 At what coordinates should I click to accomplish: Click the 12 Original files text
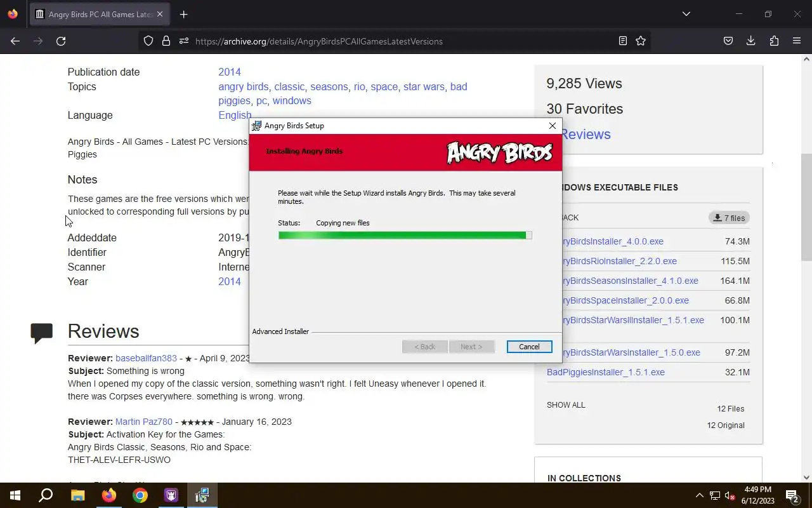(x=726, y=425)
